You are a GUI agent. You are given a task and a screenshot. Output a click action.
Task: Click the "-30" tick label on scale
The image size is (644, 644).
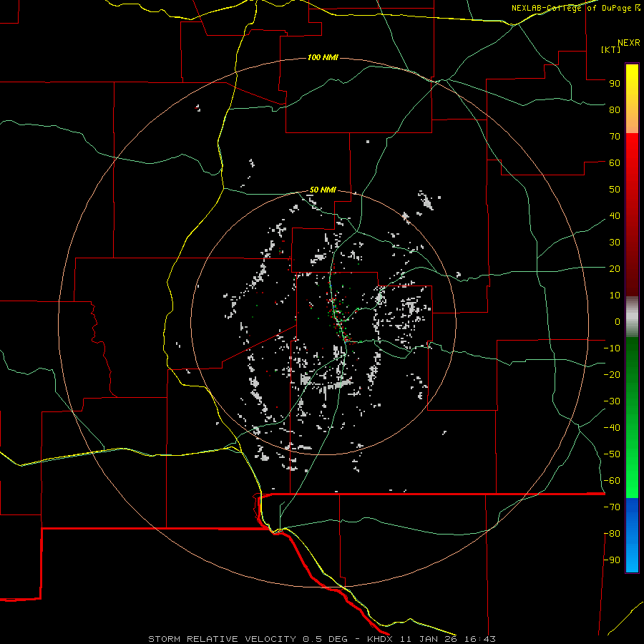coord(612,401)
